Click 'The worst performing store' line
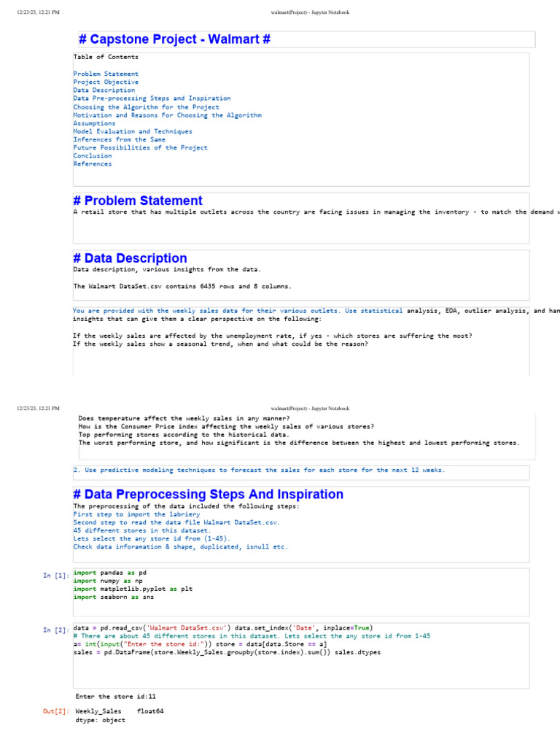This screenshot has width=560, height=747. (x=299, y=443)
